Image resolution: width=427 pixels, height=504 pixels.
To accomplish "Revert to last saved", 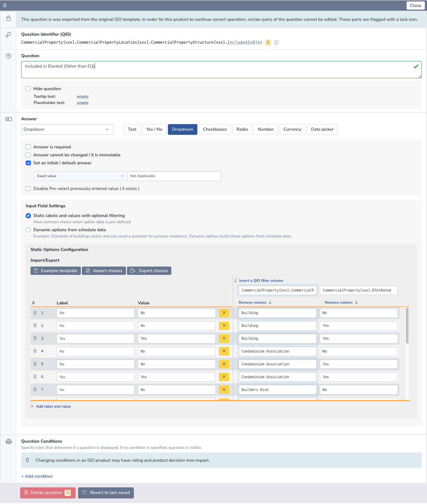I will pos(106,493).
